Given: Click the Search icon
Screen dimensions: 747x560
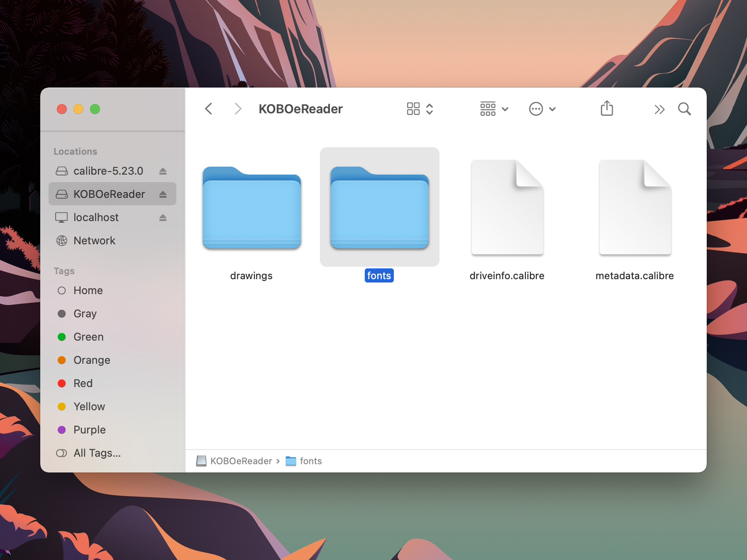Looking at the screenshot, I should click(x=685, y=109).
